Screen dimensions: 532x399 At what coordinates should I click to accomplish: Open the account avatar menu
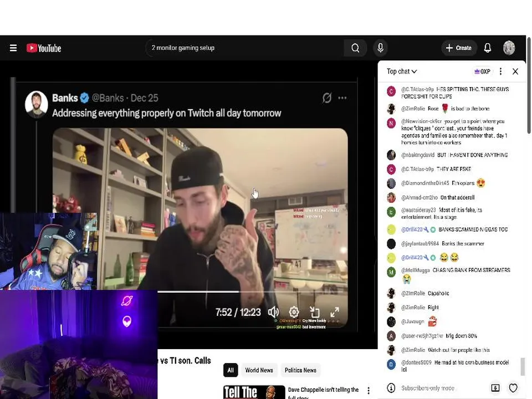click(509, 48)
